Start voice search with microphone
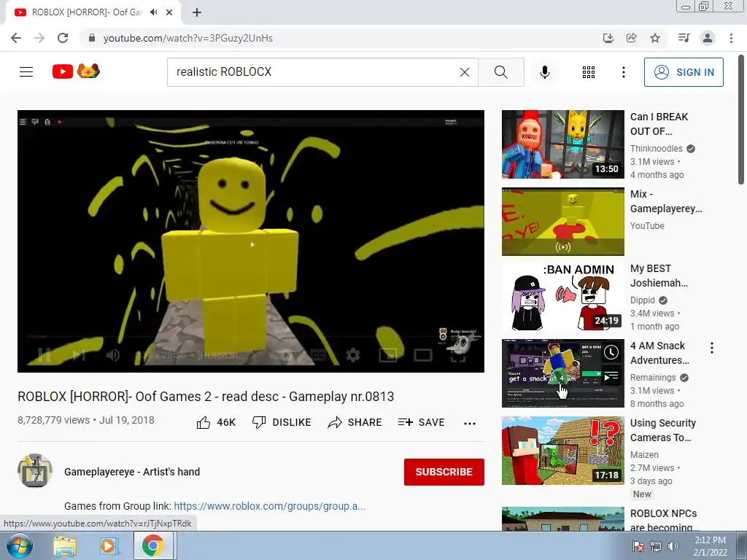 pos(544,72)
